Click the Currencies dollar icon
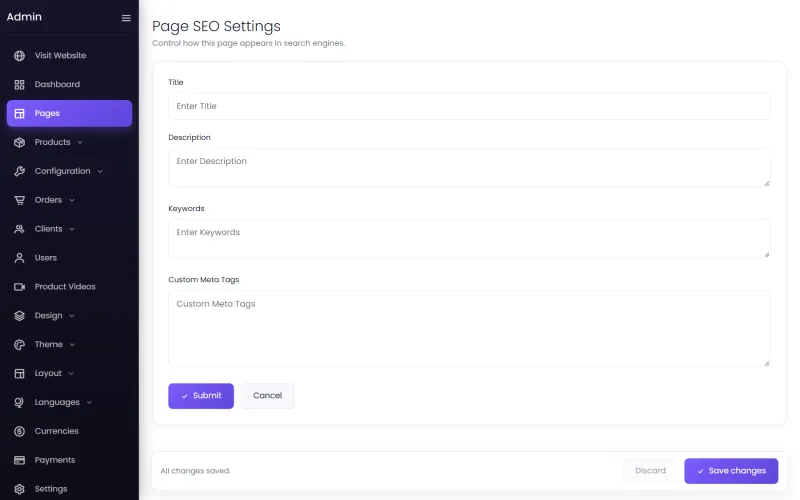This screenshot has width=800, height=500. pyautogui.click(x=19, y=432)
